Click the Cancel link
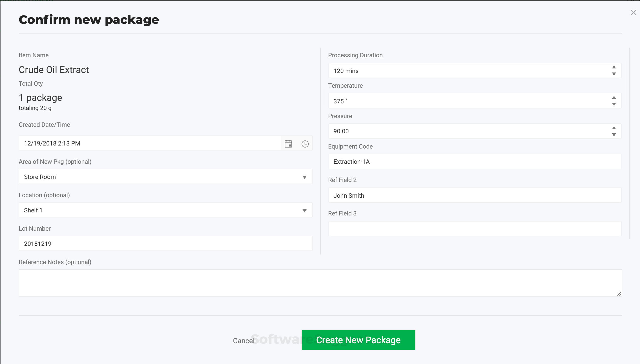This screenshot has height=364, width=640. tap(243, 341)
